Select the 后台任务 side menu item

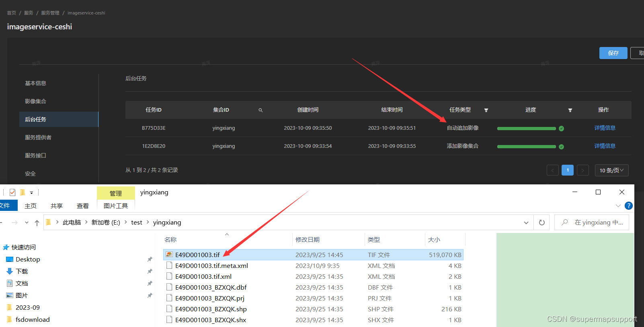pos(59,119)
